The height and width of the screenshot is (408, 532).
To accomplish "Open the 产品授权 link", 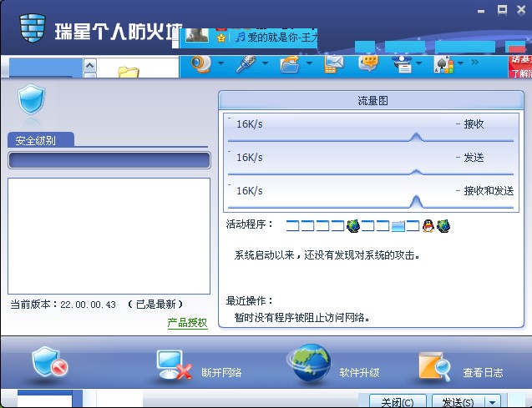I will click(x=187, y=323).
